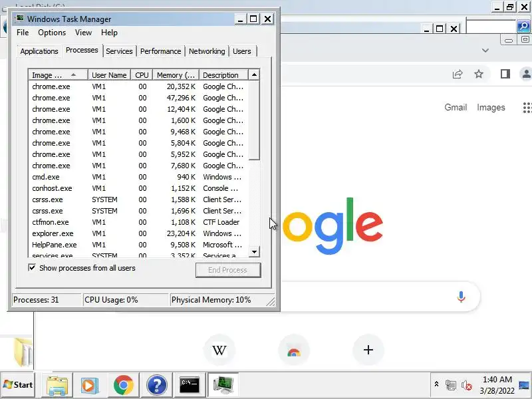Open the Chrome Web Store shortcut tile
The height and width of the screenshot is (399, 532).
(x=294, y=350)
